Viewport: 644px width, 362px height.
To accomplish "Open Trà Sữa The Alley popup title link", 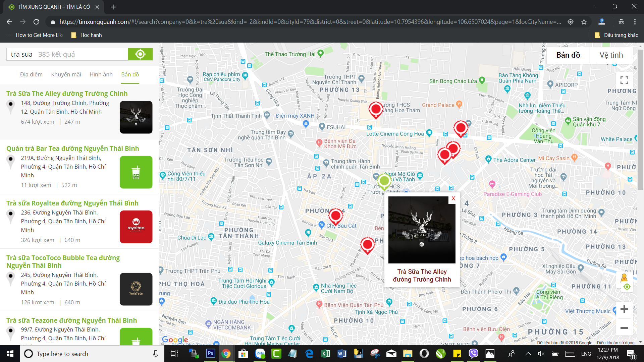I will pyautogui.click(x=422, y=276).
